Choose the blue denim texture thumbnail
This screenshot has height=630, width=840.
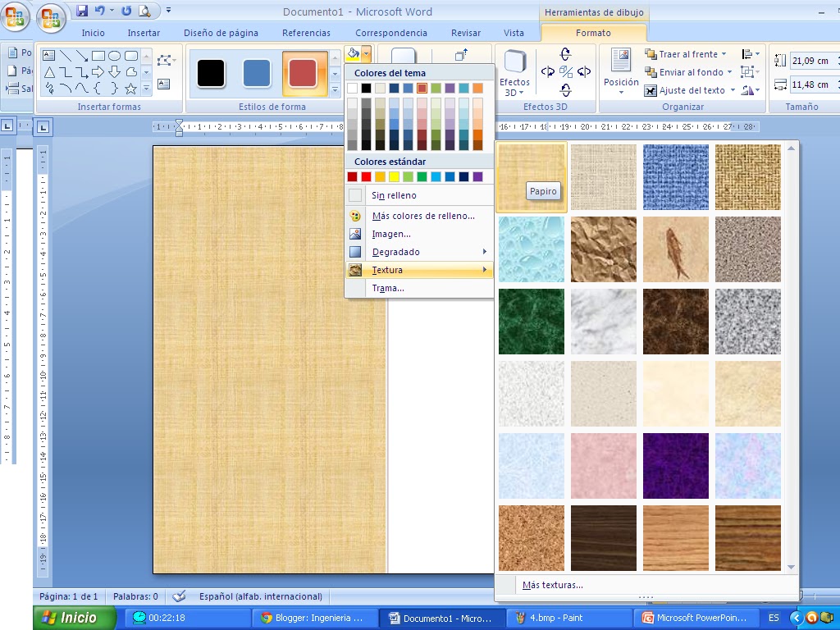676,177
